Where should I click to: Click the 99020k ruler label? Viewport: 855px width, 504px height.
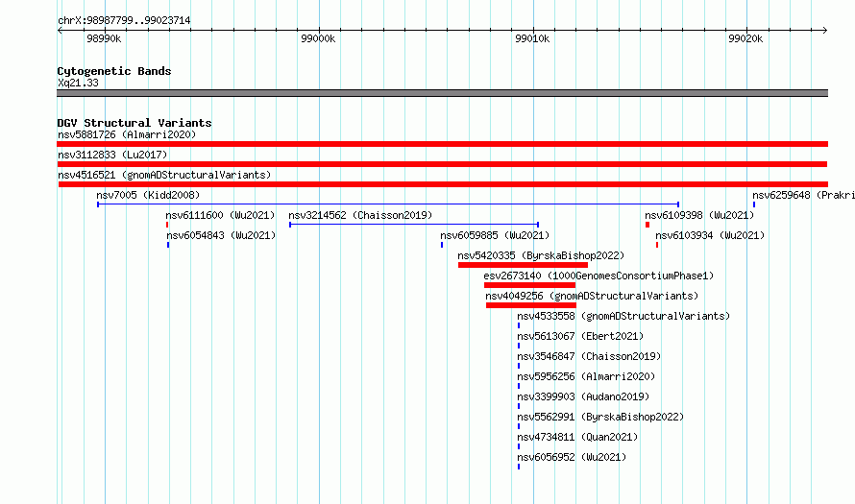tap(745, 38)
